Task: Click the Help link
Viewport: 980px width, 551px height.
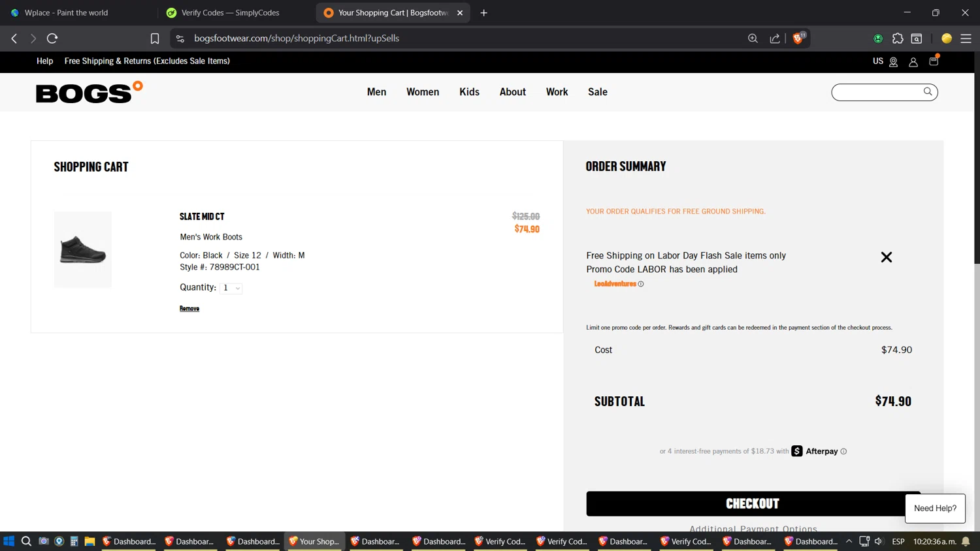Action: coord(45,61)
